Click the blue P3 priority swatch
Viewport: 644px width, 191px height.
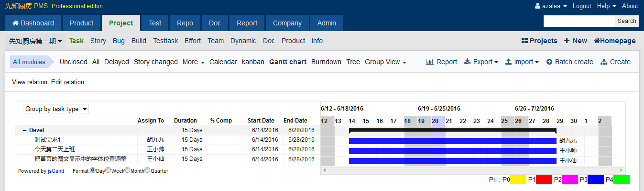tap(595, 180)
